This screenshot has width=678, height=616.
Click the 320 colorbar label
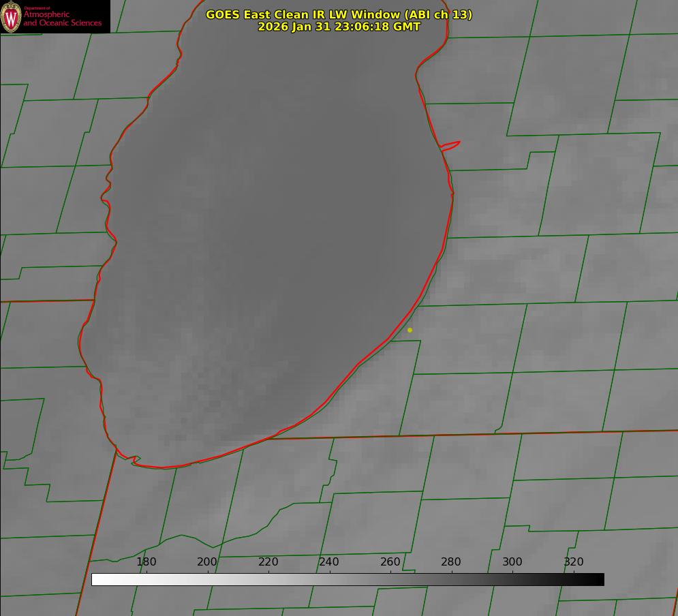coord(574,561)
